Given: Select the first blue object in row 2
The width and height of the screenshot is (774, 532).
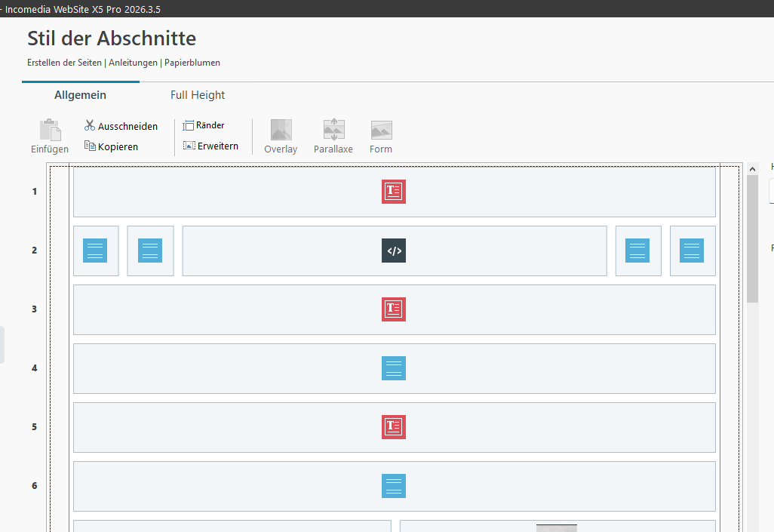Looking at the screenshot, I should 95,251.
